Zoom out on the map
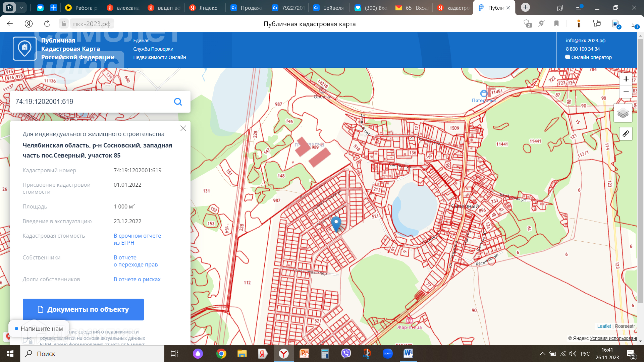Screen dimensions: 644x362 [x=626, y=92]
